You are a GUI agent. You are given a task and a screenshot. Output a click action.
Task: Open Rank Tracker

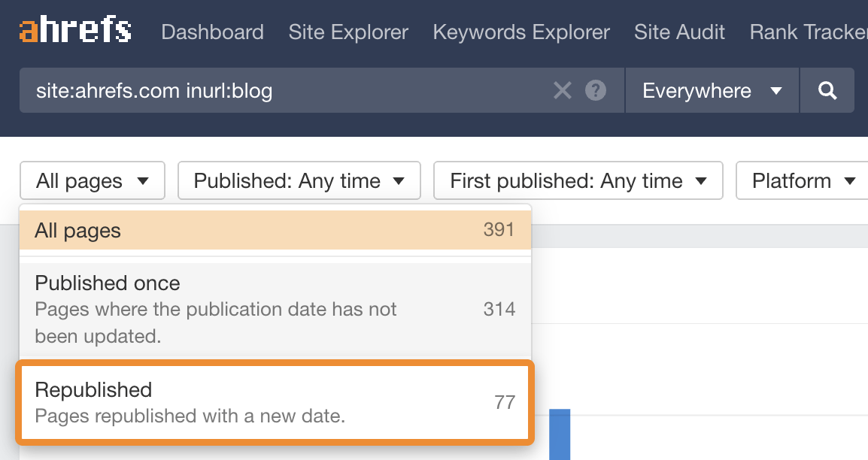[x=809, y=32]
